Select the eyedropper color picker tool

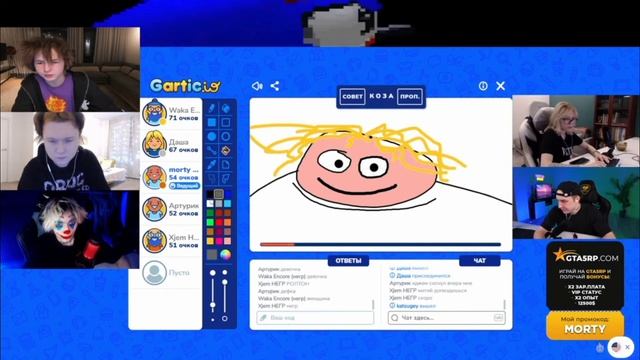point(212,164)
